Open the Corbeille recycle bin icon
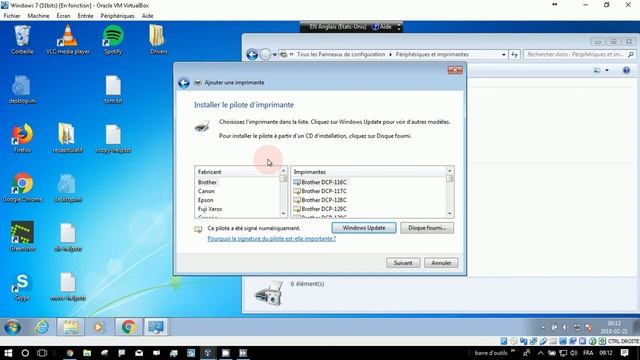The height and width of the screenshot is (360, 640). click(22, 40)
